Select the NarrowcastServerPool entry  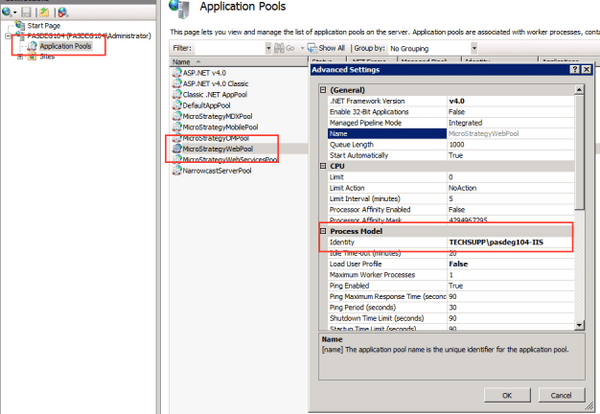(217, 171)
